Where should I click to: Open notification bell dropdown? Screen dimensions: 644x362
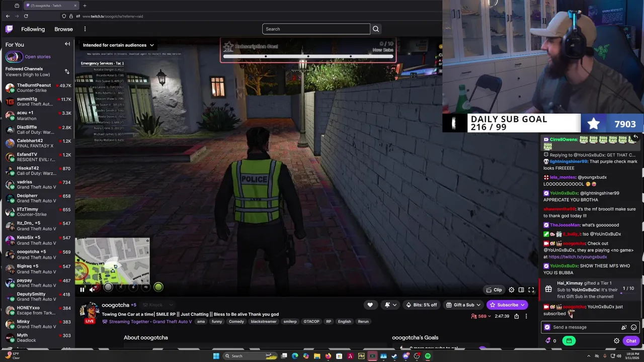coord(390,305)
